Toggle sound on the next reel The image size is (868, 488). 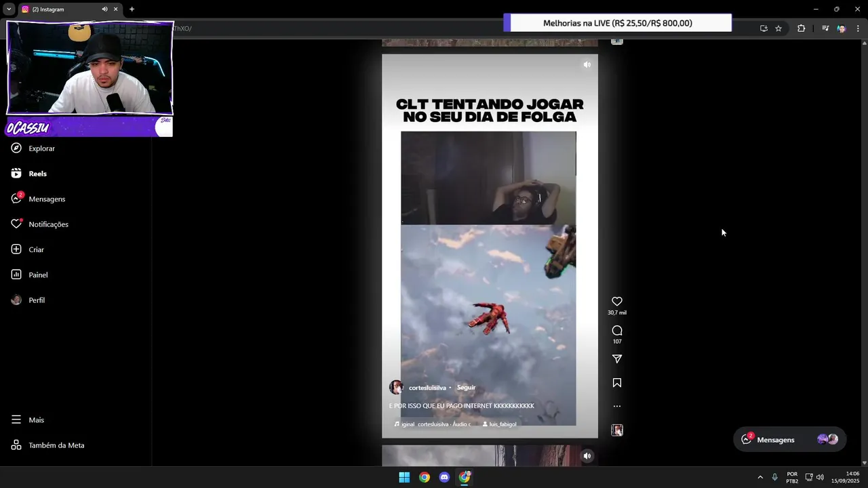point(587,456)
